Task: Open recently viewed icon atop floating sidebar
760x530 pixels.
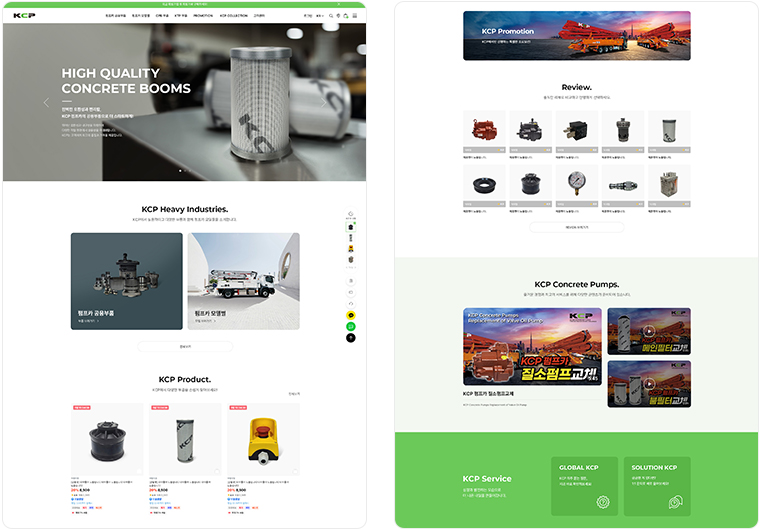Action: [x=351, y=214]
